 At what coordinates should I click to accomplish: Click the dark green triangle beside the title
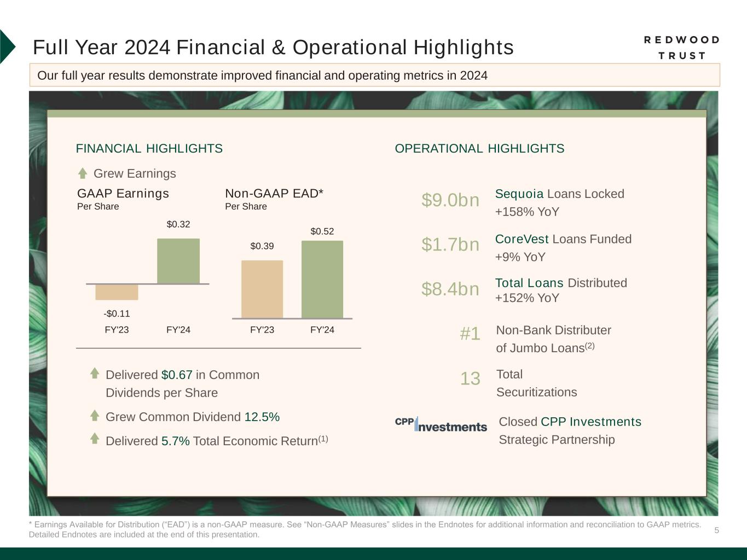coord(7,47)
